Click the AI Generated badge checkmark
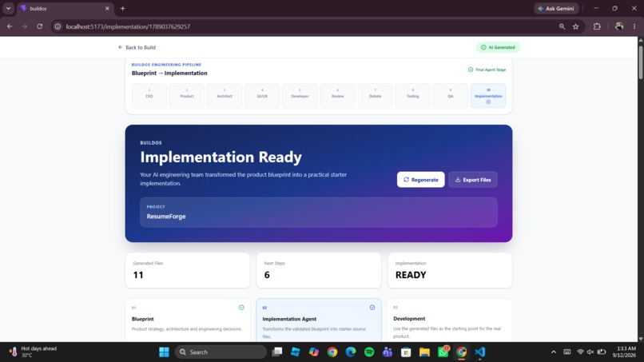The image size is (644, 362). point(483,47)
